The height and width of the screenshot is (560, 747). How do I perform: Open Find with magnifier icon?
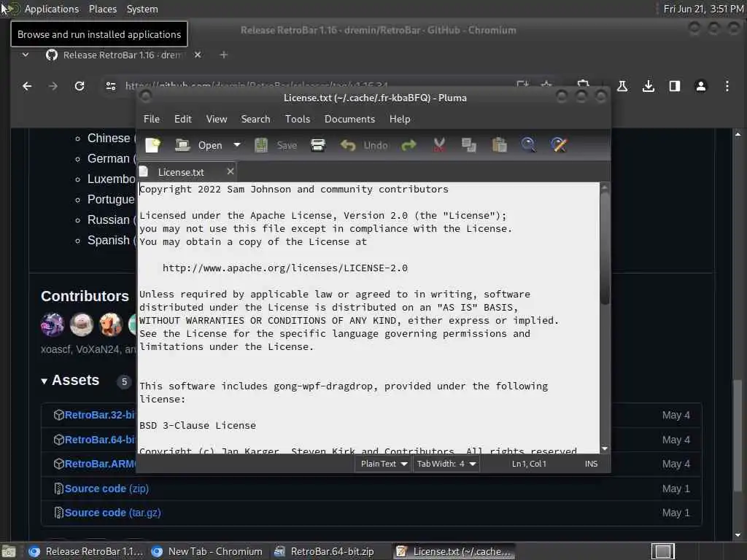click(x=528, y=145)
